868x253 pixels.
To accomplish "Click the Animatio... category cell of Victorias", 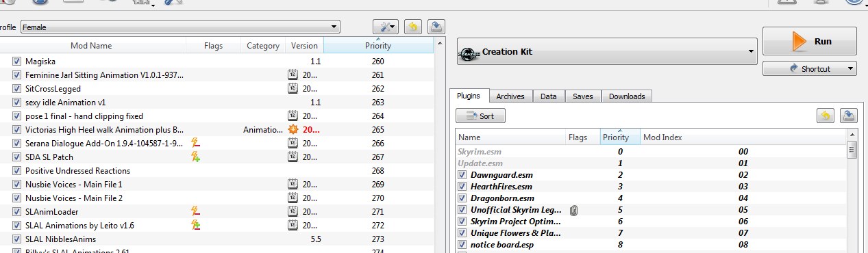I will [263, 130].
